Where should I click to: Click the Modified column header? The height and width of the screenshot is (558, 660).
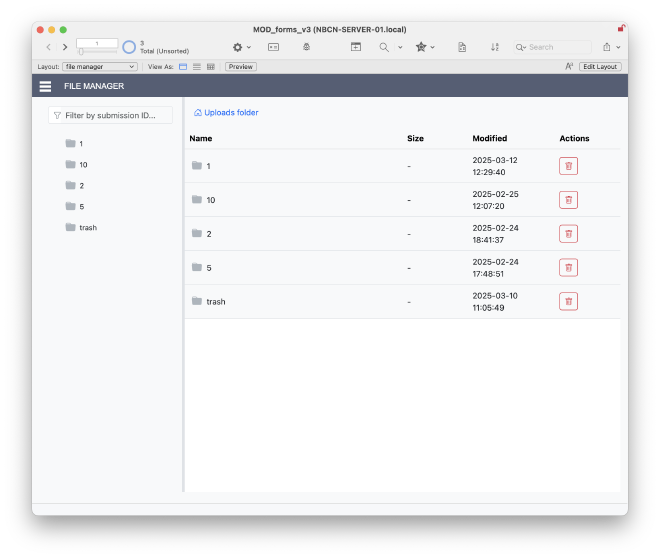coord(490,138)
